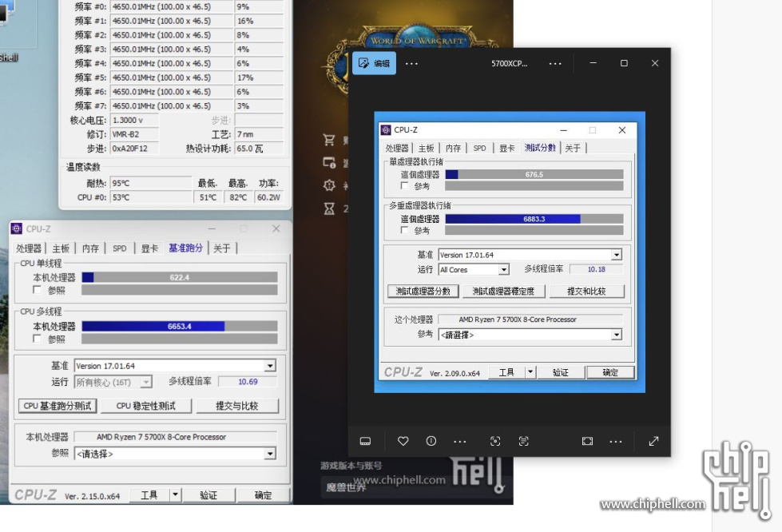
Task: Select the 基准跑分 tab
Action: 185,248
